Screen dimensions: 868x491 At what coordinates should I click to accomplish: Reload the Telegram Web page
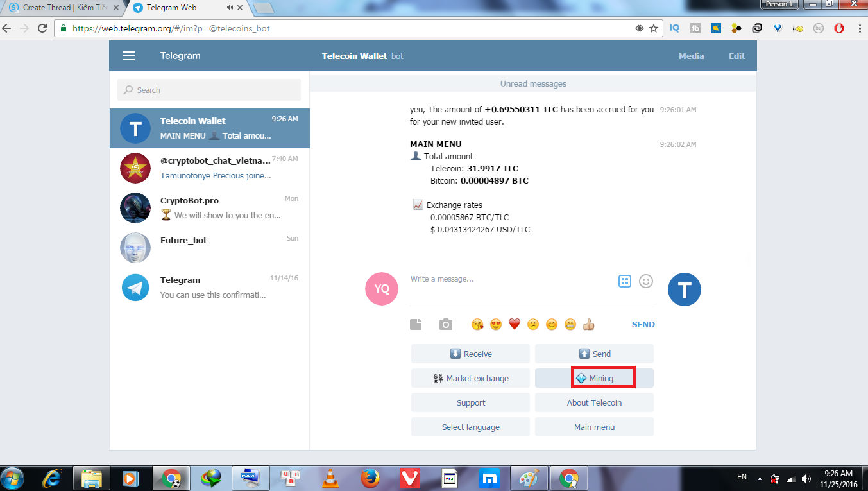coord(42,28)
